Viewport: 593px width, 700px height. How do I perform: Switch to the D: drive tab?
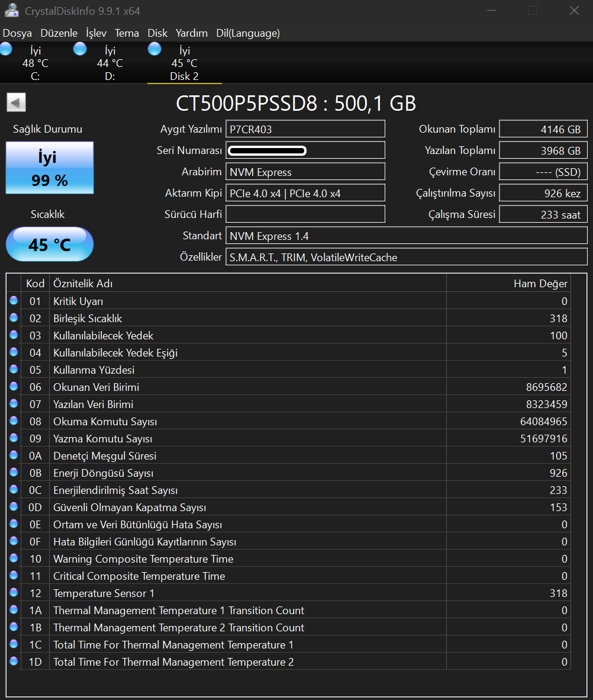click(x=109, y=63)
